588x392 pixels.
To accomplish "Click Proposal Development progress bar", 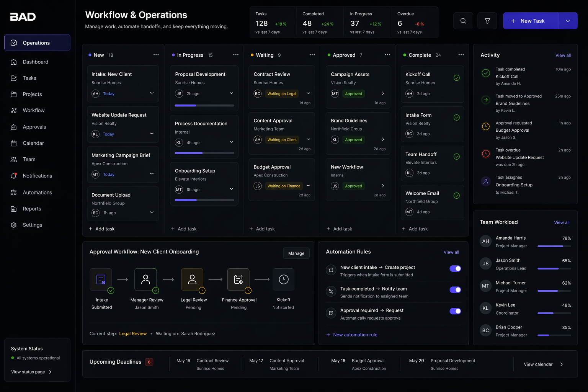I will tap(204, 105).
